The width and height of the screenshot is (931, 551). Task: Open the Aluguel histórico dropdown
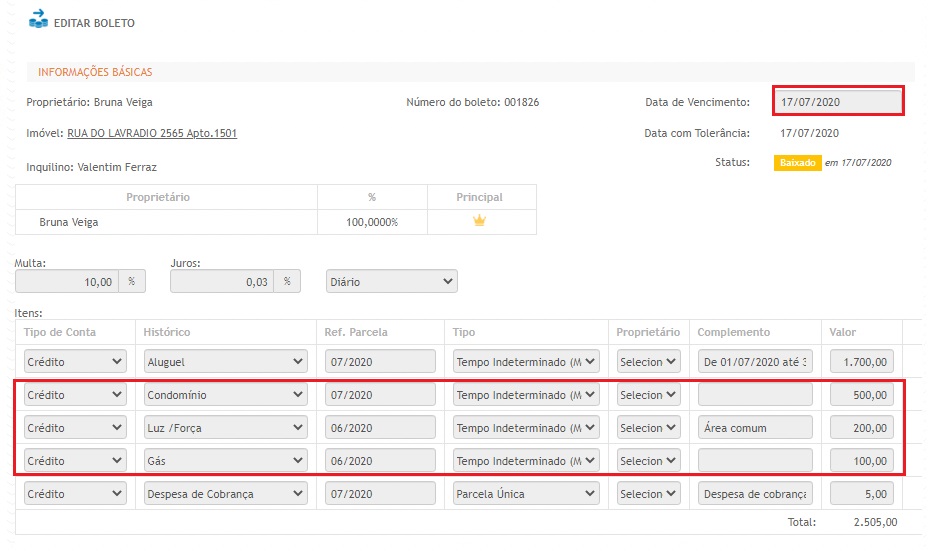coord(225,361)
